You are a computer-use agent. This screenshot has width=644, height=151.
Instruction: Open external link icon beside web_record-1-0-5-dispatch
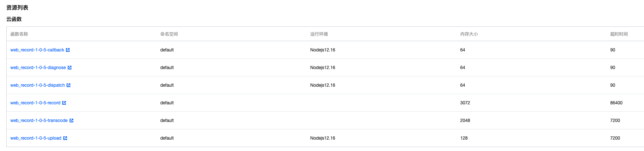(68, 85)
